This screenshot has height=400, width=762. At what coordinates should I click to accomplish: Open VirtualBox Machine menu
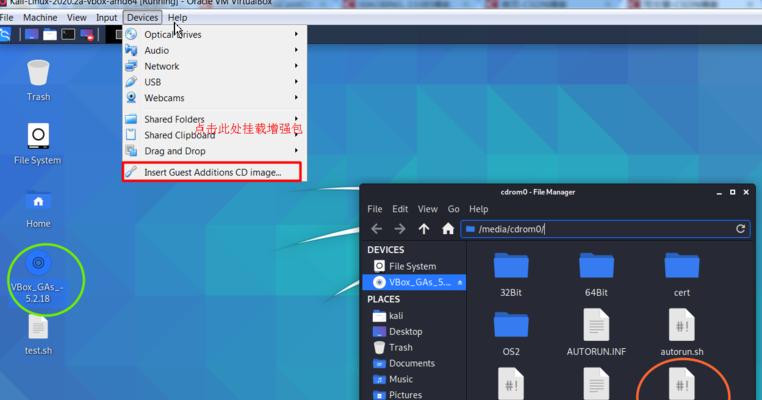pos(40,17)
